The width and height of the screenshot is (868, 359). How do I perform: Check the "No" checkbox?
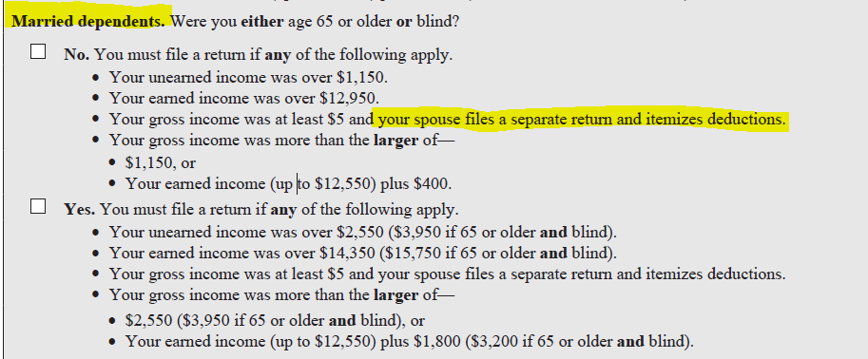pos(38,52)
